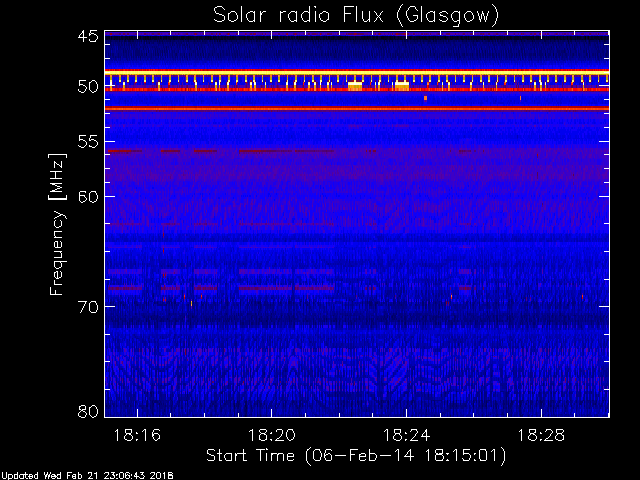This screenshot has width=640, height=480.
Task: Click the 18:24 time axis label
Action: click(407, 435)
